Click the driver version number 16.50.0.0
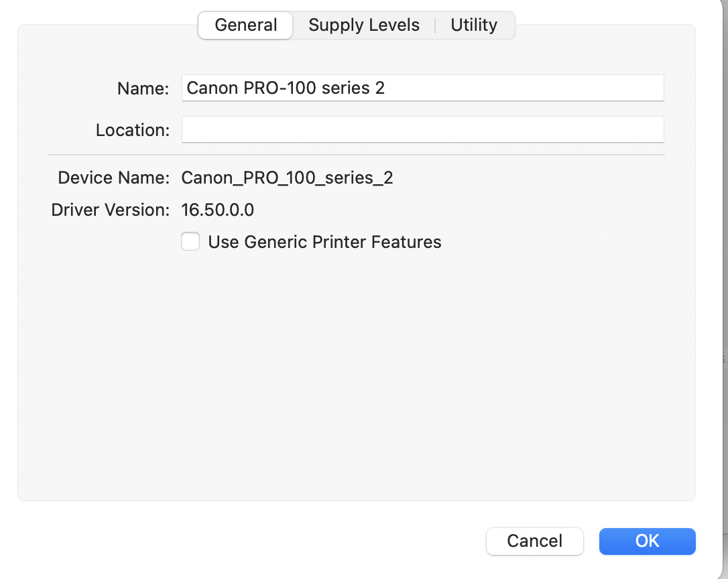 coord(218,210)
